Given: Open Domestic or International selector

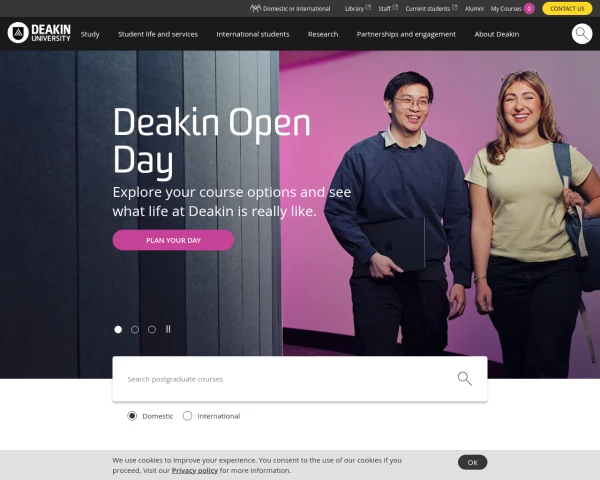Looking at the screenshot, I should coord(290,8).
